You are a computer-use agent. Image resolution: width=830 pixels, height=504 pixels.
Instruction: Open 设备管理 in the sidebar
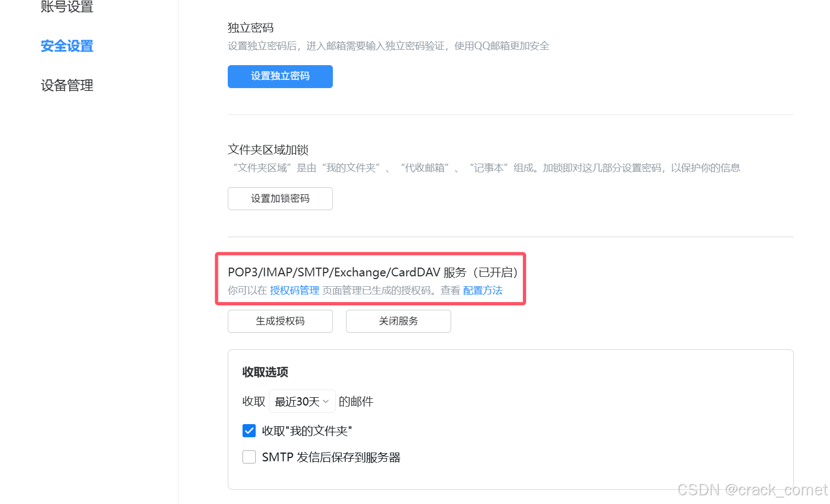point(66,85)
